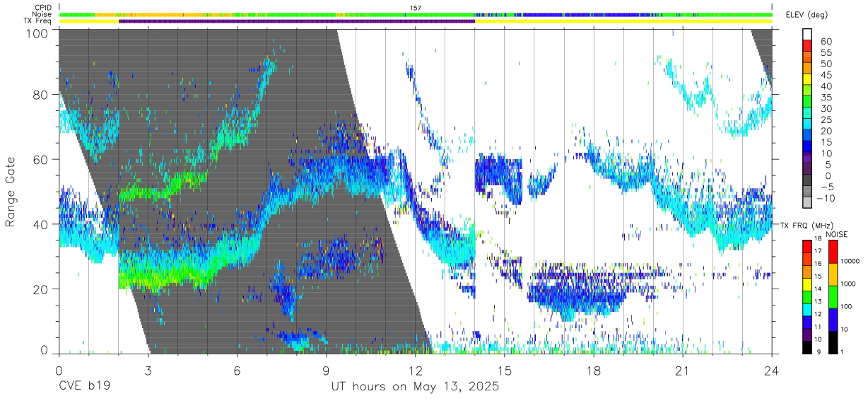Click the purple segment of the TX Freq strip
This screenshot has width=868, height=401.
pos(297,21)
